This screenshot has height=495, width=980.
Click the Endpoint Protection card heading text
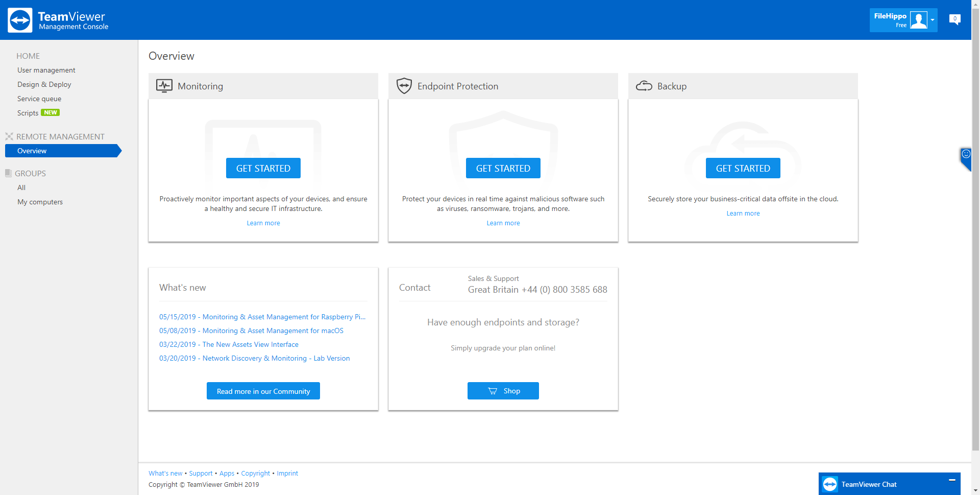(x=458, y=86)
